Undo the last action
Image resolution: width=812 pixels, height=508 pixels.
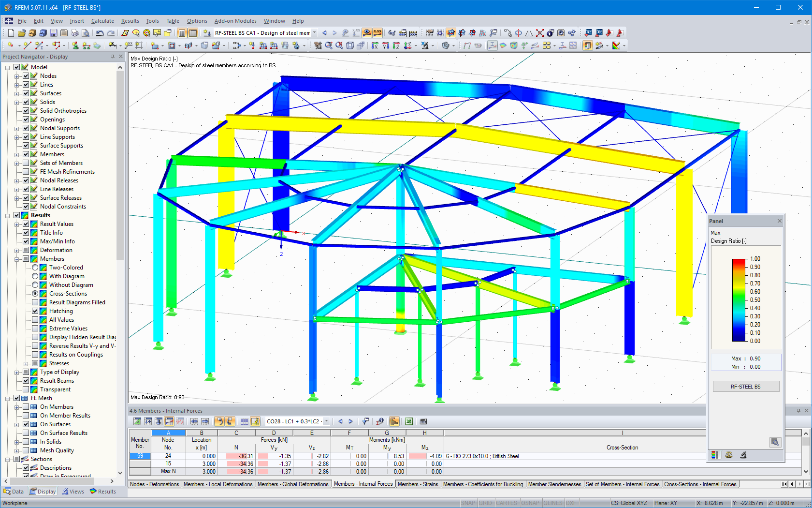pyautogui.click(x=100, y=33)
